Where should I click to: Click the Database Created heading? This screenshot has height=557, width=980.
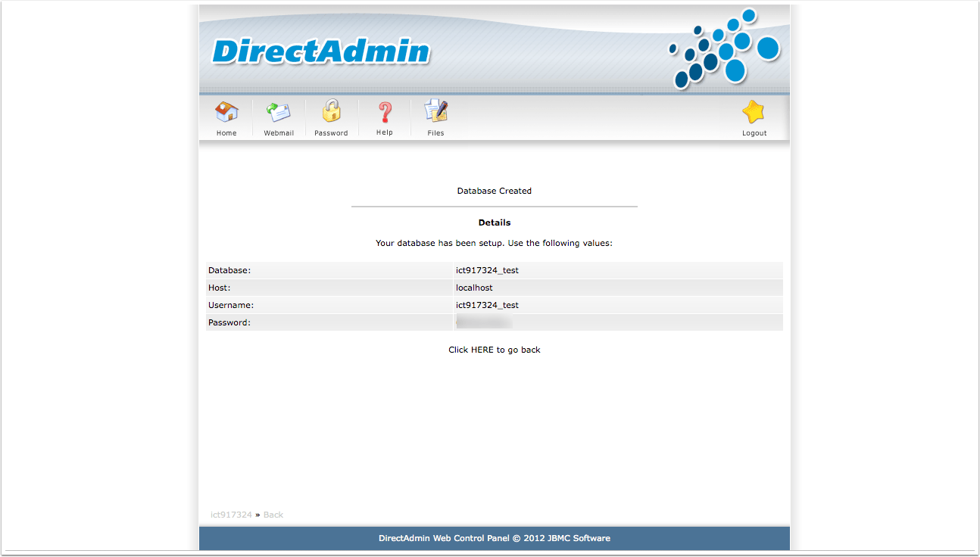(495, 191)
